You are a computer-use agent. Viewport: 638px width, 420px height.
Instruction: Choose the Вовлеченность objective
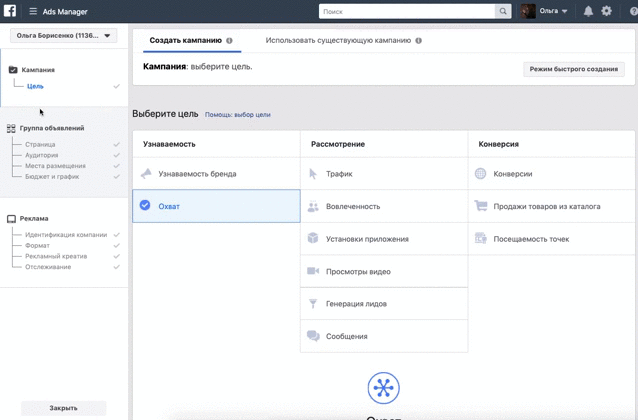(x=384, y=206)
